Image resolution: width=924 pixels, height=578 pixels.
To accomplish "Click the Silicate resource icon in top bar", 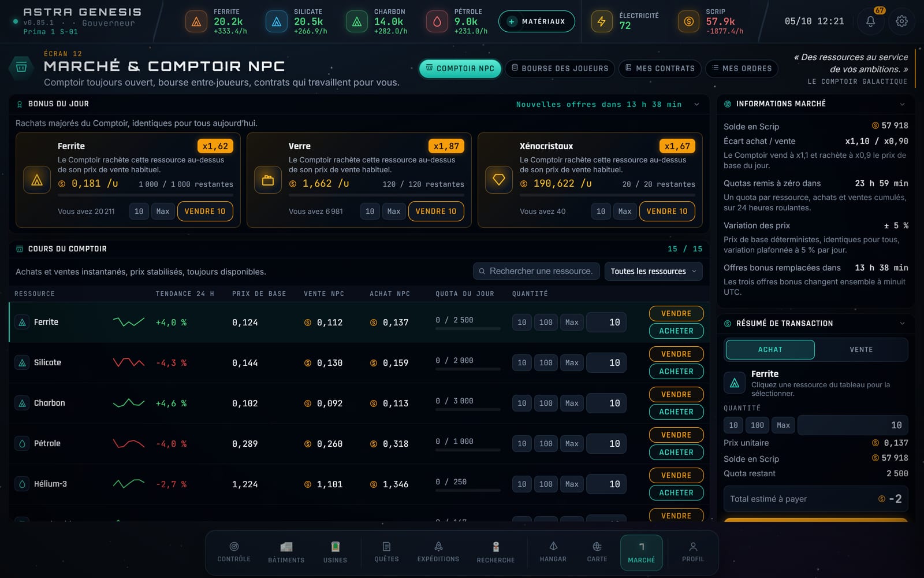I will (277, 22).
